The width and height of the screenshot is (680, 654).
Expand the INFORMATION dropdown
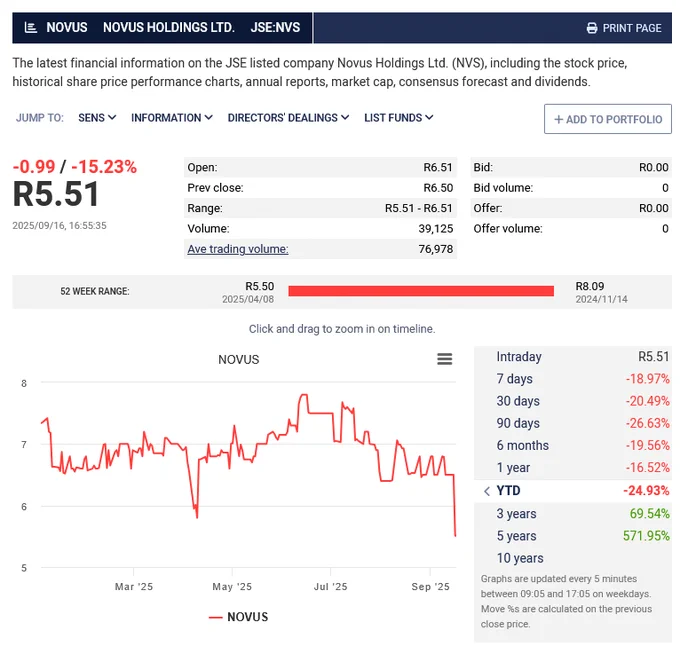click(172, 118)
